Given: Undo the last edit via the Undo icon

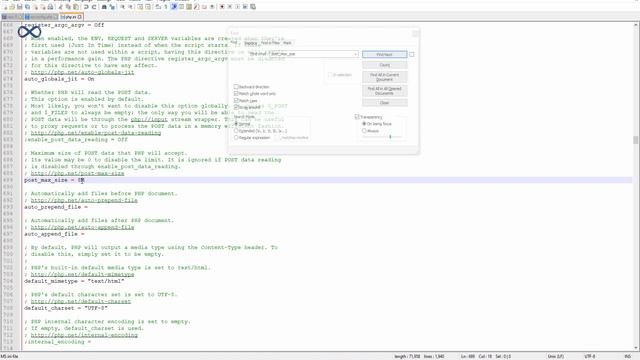Looking at the screenshot, I should (x=86, y=7).
